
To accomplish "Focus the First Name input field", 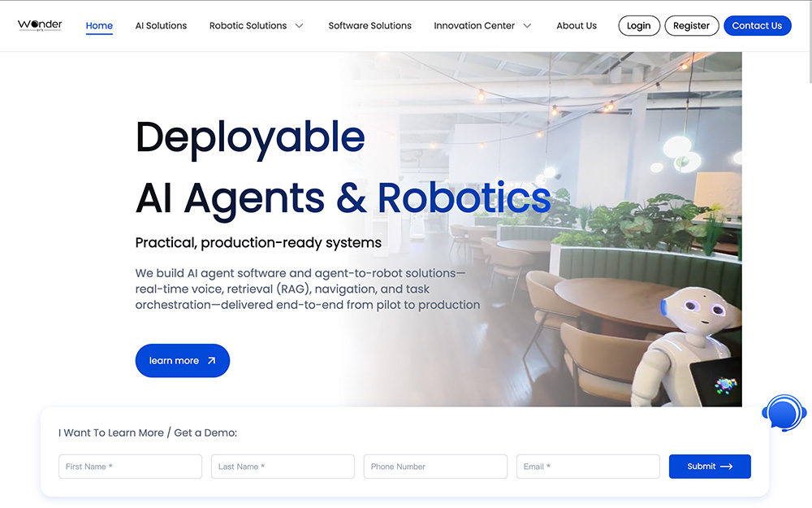I will pos(130,467).
